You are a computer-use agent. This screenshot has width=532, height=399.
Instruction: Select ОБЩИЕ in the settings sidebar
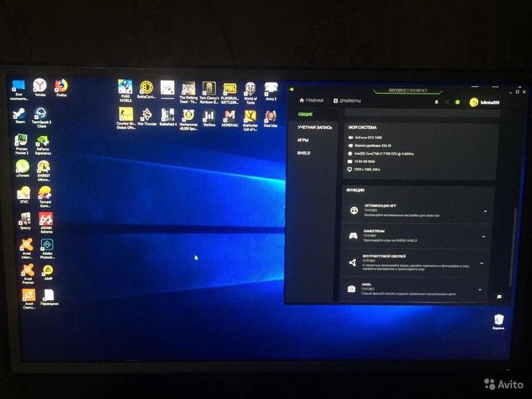click(x=305, y=114)
